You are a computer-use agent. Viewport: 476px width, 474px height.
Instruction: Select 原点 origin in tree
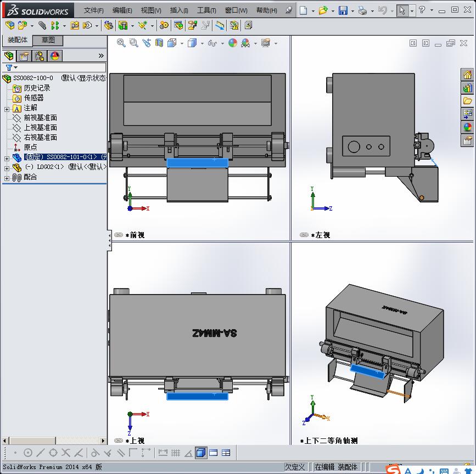click(30, 147)
